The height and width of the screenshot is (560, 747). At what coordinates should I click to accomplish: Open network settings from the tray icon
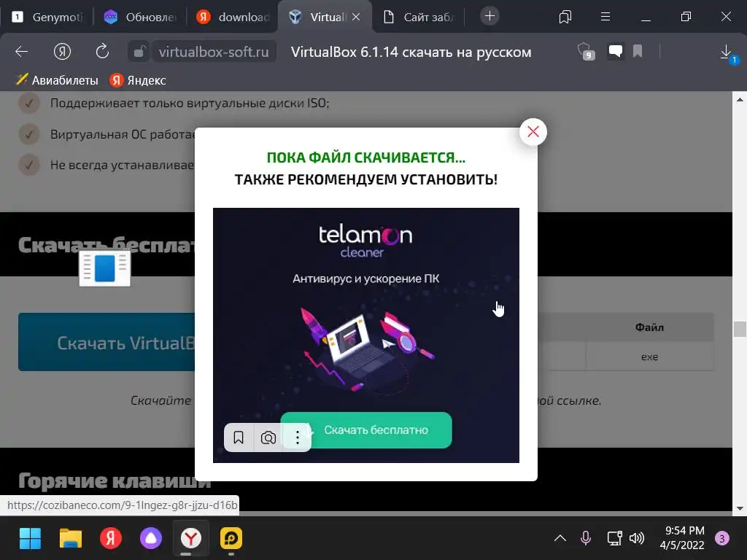click(614, 539)
